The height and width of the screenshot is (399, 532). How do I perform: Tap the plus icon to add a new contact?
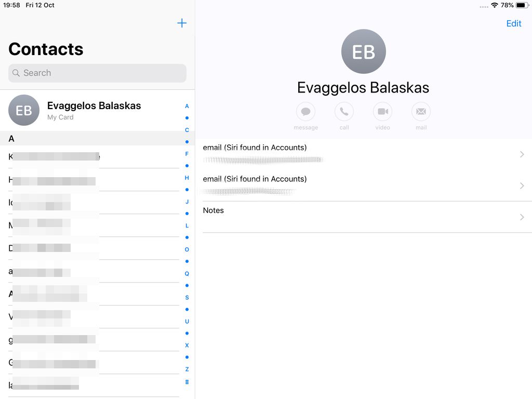pyautogui.click(x=182, y=23)
